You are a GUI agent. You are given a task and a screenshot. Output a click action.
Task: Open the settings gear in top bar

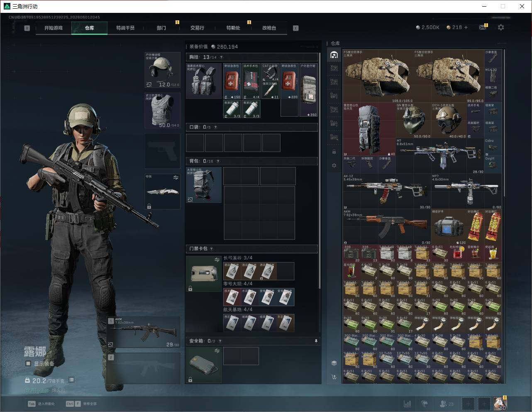pos(501,27)
